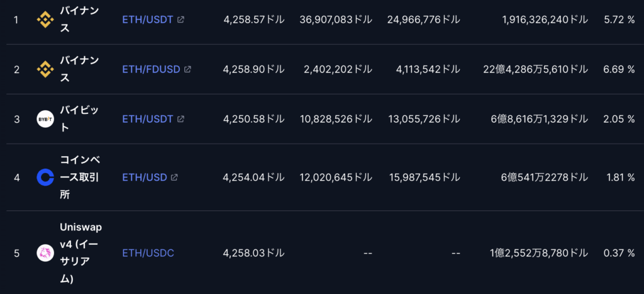Image resolution: width=644 pixels, height=294 pixels.
Task: Click the Coinbase exchange logo
Action: coord(45,178)
